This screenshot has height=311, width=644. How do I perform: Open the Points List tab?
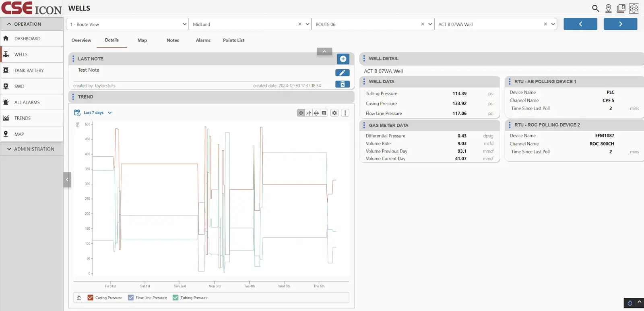coord(233,40)
